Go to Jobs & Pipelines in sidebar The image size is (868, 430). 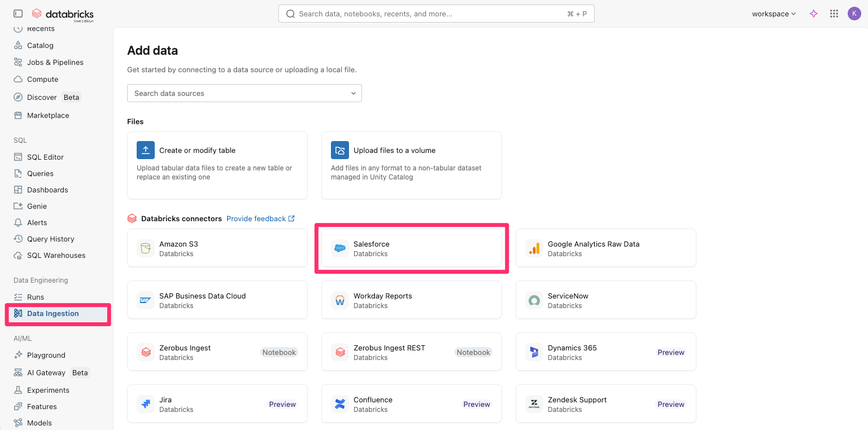tap(55, 62)
